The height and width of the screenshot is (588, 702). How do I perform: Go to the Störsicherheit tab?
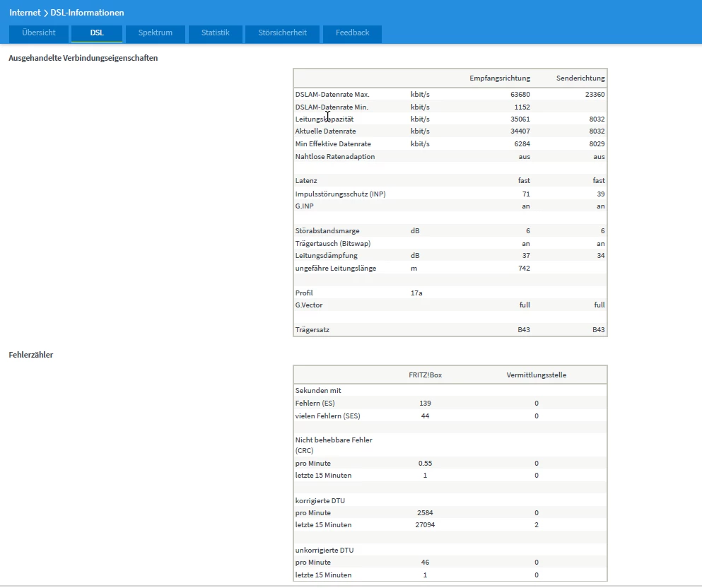(281, 33)
